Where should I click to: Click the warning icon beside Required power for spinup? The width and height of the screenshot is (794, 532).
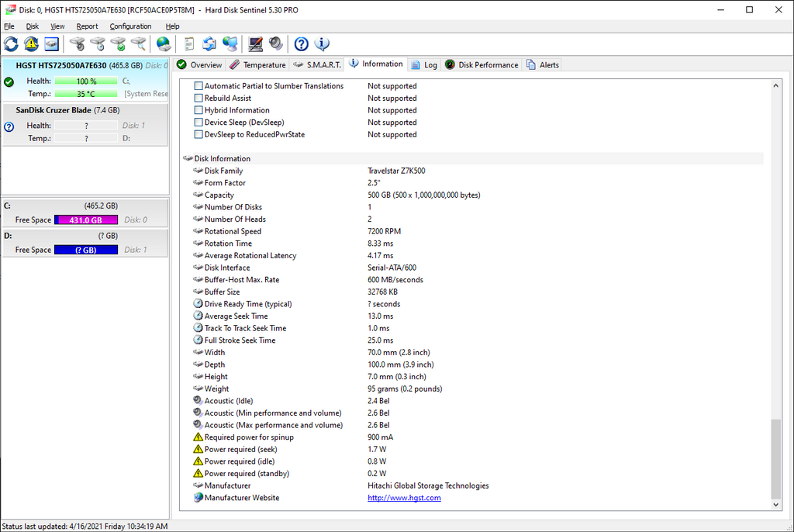(x=198, y=437)
